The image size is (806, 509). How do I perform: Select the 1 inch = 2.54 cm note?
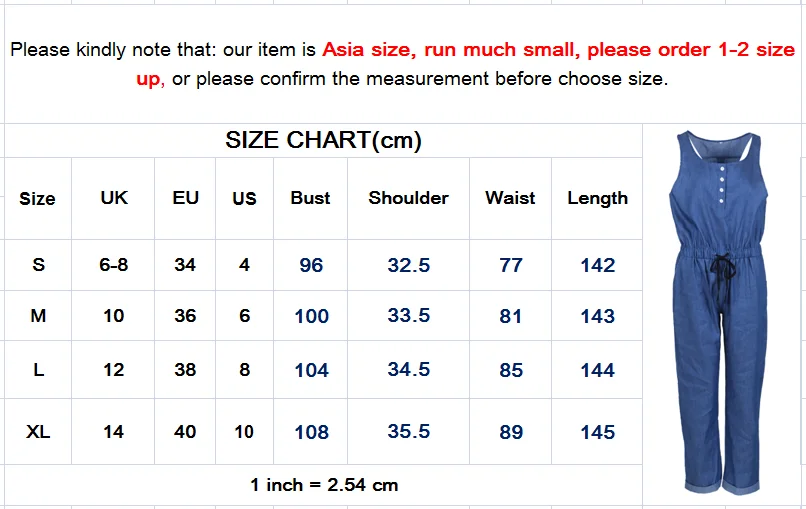click(324, 485)
